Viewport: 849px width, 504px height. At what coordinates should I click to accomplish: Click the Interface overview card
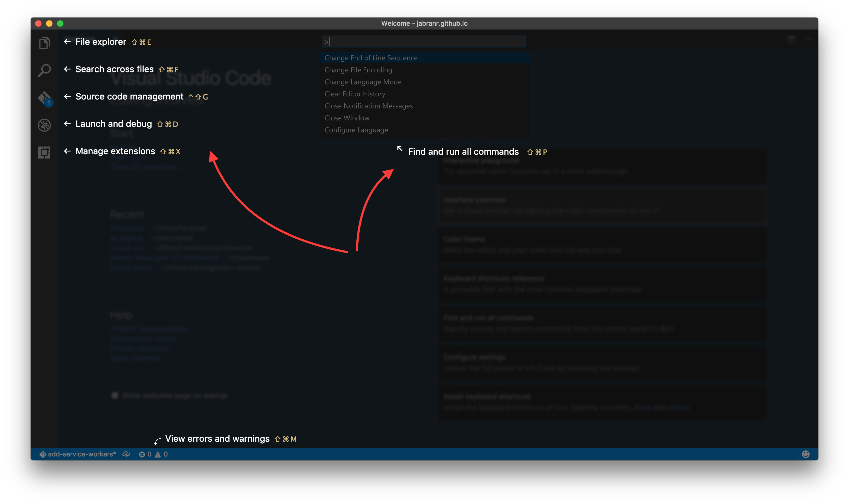click(602, 205)
